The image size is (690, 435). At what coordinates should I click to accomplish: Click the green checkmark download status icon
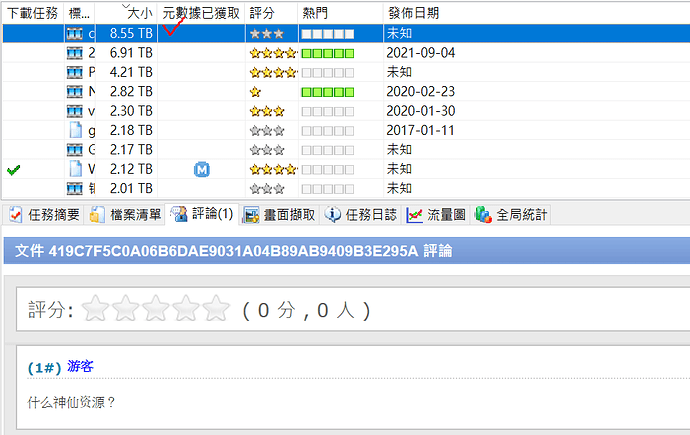[x=13, y=170]
